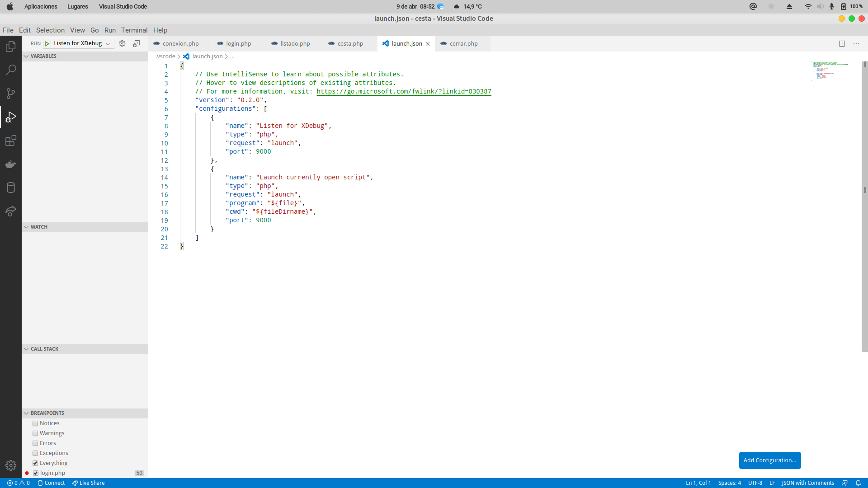
Task: Open Manage gear in activity bar
Action: [11, 465]
